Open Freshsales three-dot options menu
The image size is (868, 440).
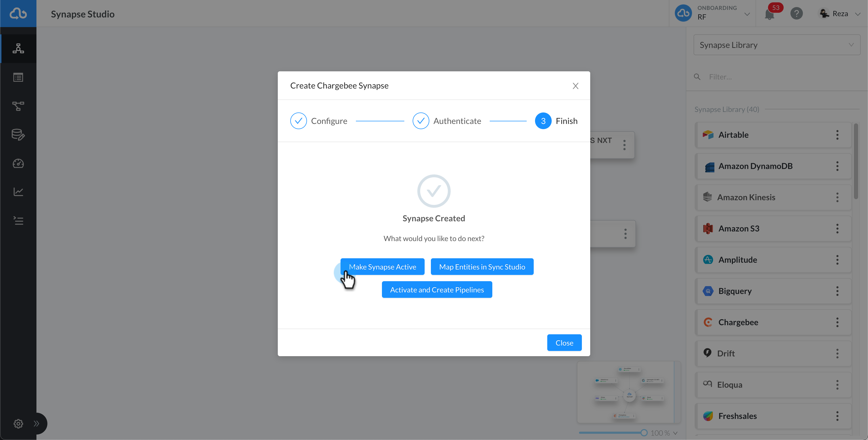point(837,416)
